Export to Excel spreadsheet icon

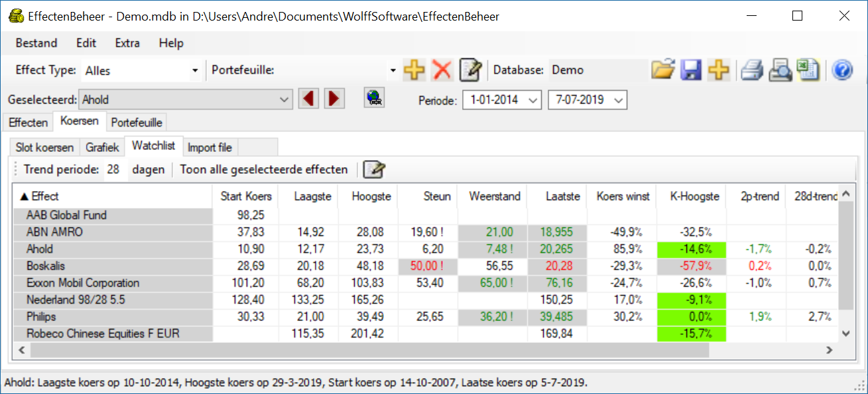tap(808, 70)
